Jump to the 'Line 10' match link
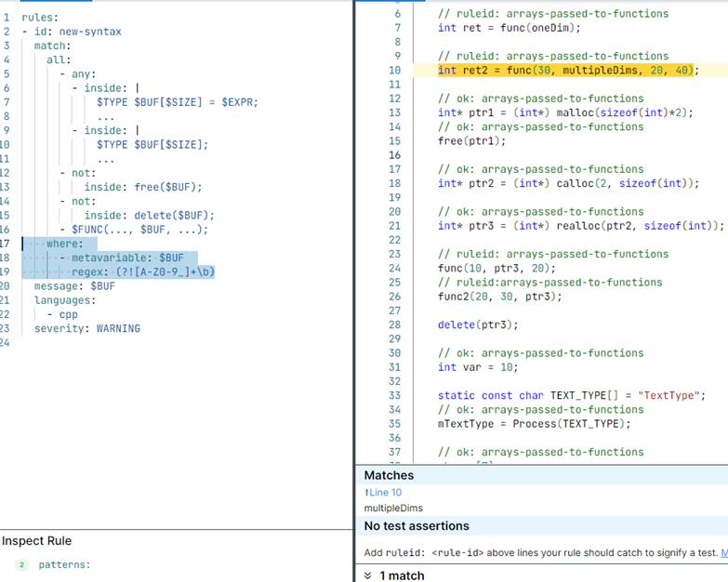The height and width of the screenshot is (582, 728). pos(384,493)
